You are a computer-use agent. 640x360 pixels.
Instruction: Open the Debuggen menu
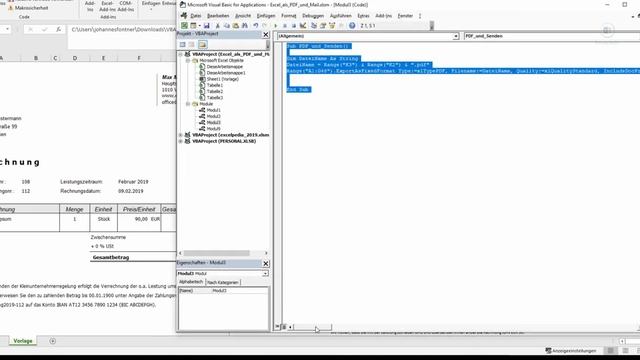[313, 16]
